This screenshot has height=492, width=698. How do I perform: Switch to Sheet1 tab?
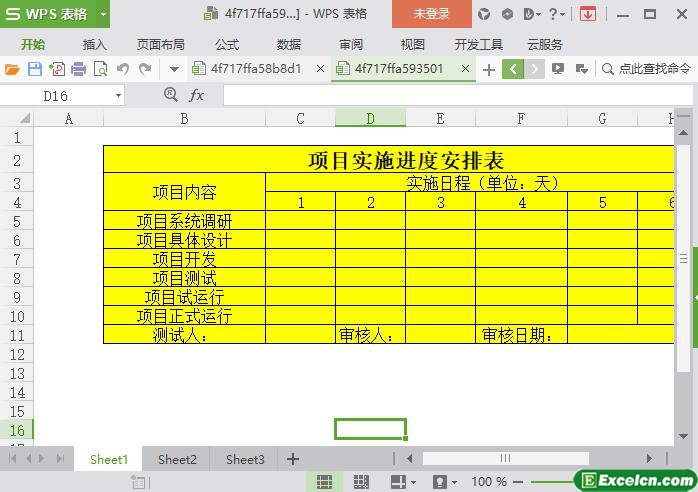pos(109,459)
